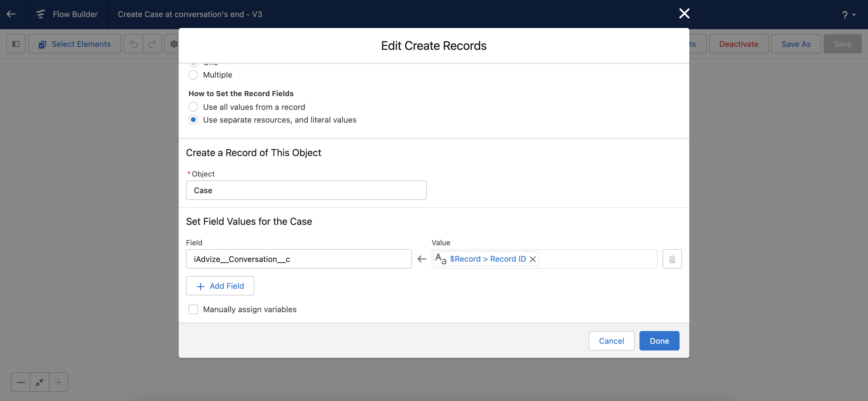Zoom out the canvas with minus
This screenshot has height=401, width=868.
(x=21, y=382)
